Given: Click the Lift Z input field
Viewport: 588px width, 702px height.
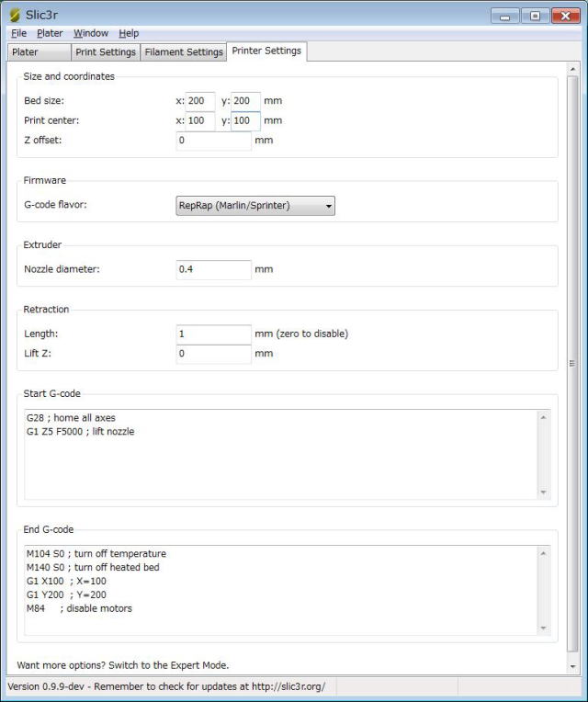Looking at the screenshot, I should [x=214, y=354].
